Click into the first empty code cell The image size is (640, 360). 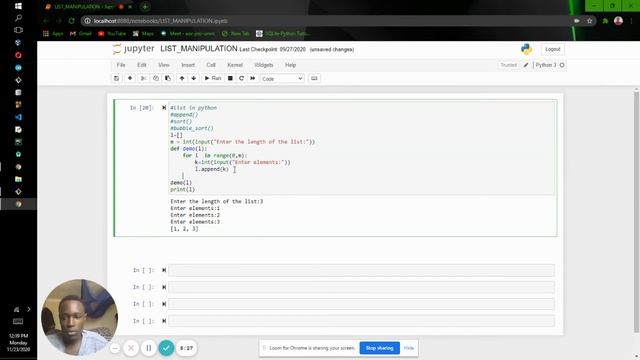pos(361,270)
